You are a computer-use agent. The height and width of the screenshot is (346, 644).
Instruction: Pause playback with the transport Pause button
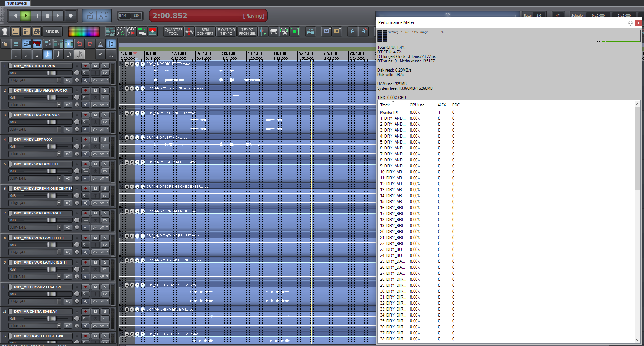[x=36, y=15]
